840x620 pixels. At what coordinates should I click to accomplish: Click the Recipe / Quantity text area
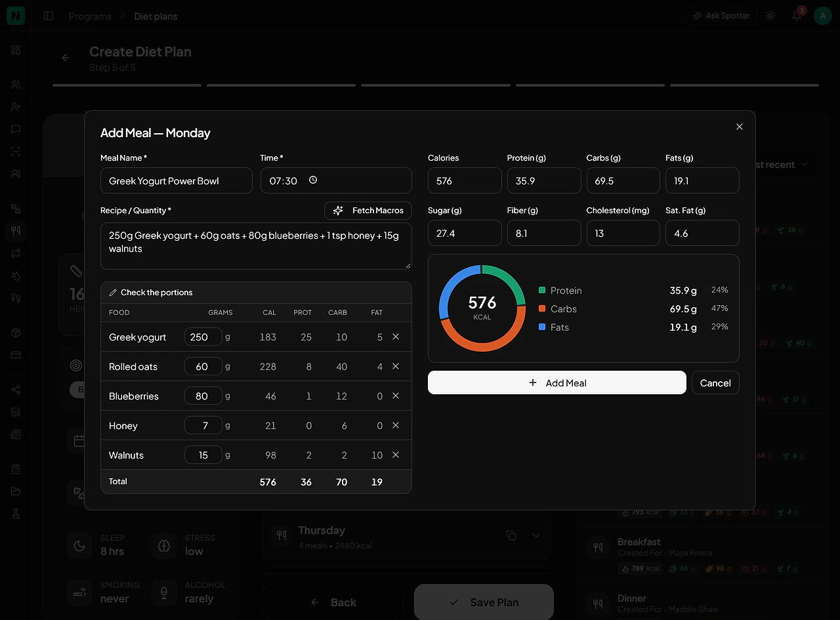pos(256,246)
